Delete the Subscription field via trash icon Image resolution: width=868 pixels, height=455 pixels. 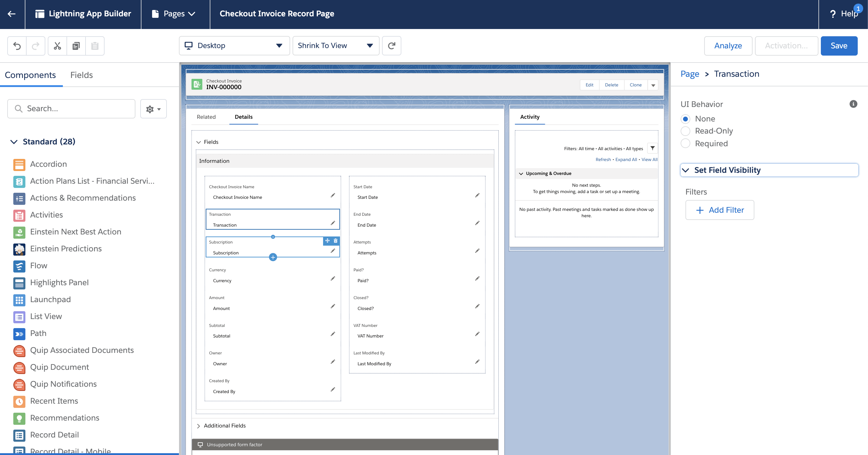click(x=335, y=241)
